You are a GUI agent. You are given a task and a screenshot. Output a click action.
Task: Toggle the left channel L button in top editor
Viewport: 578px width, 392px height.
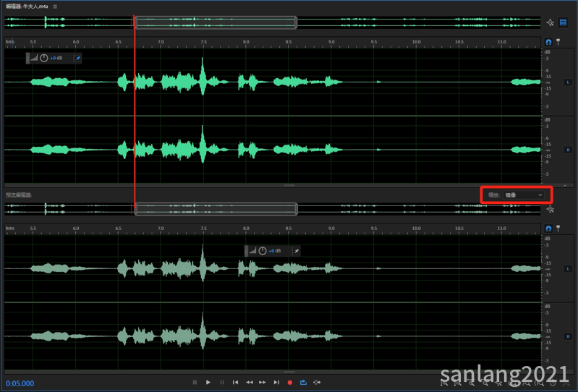pos(568,82)
